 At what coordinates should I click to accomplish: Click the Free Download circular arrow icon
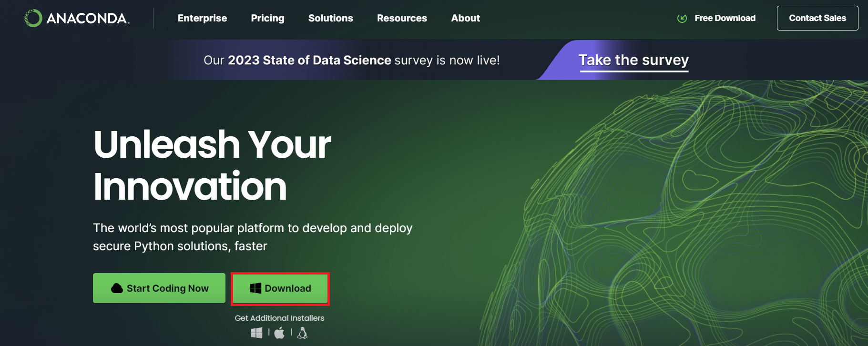(682, 18)
